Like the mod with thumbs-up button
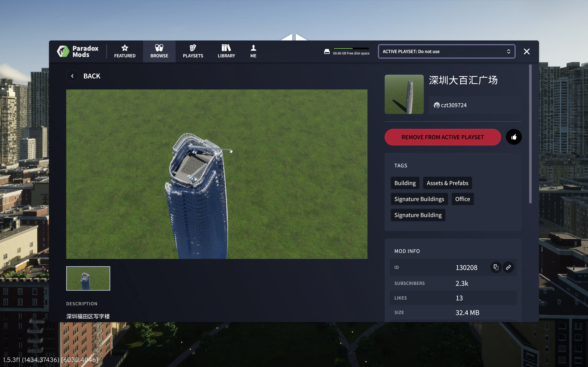The width and height of the screenshot is (588, 367). coord(514,137)
